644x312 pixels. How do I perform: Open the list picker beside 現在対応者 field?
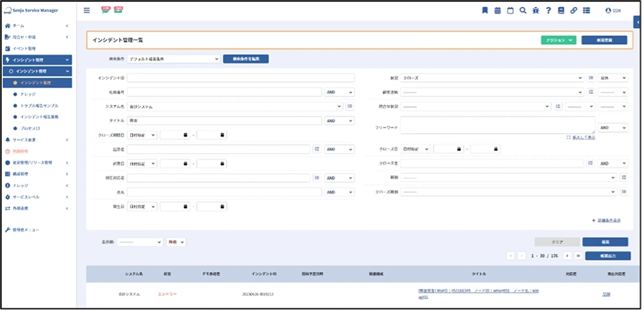317,178
